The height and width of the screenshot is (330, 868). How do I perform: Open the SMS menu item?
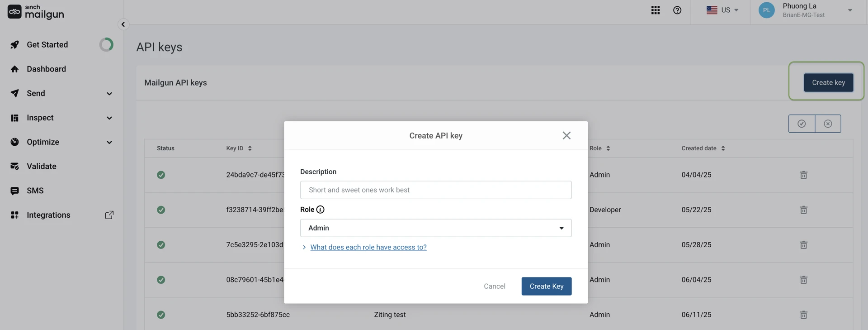35,191
